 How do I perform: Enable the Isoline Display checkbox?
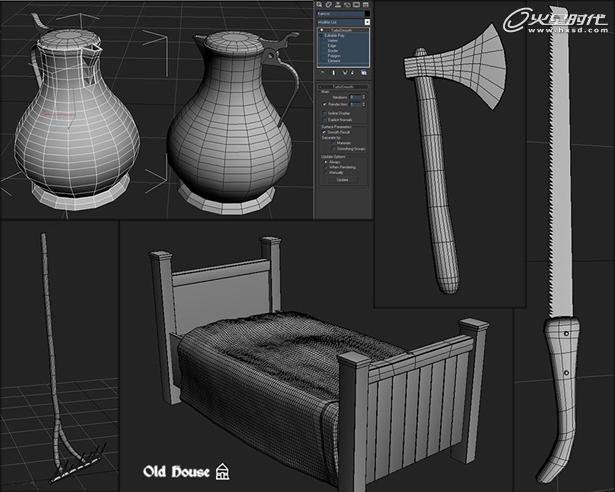[324, 113]
